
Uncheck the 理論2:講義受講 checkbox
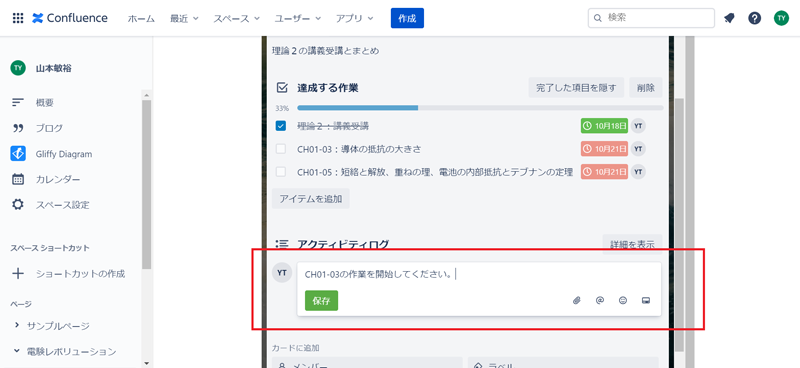coord(281,126)
